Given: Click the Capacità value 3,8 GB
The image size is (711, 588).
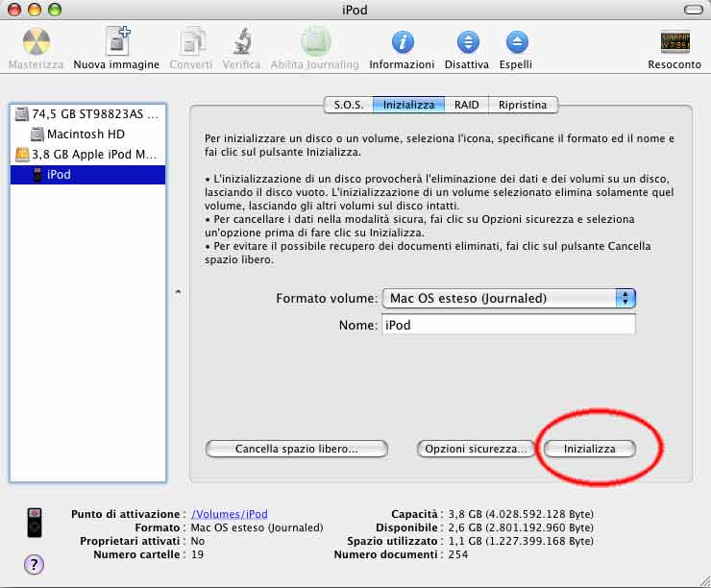Looking at the screenshot, I should pos(521,514).
